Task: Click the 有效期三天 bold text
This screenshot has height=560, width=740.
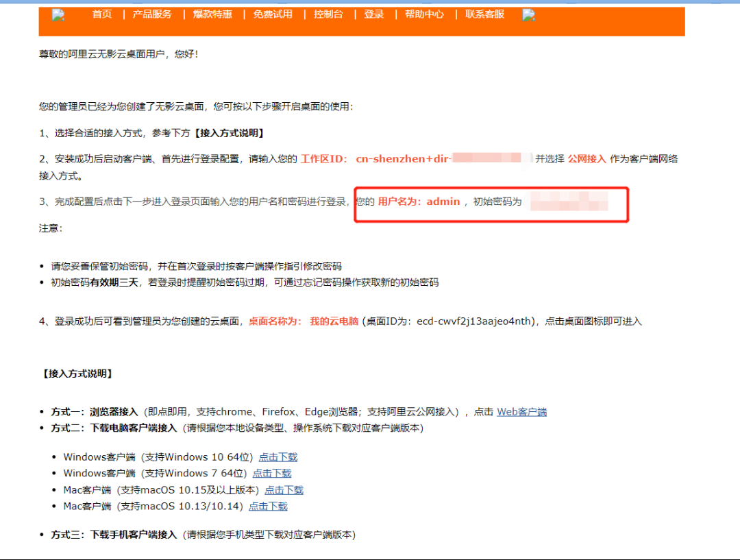Action: (x=114, y=282)
